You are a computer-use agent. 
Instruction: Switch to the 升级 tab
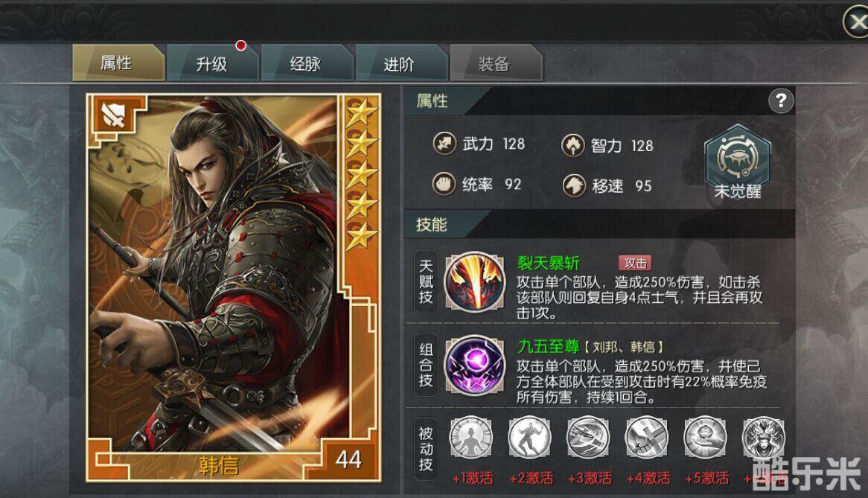click(213, 63)
